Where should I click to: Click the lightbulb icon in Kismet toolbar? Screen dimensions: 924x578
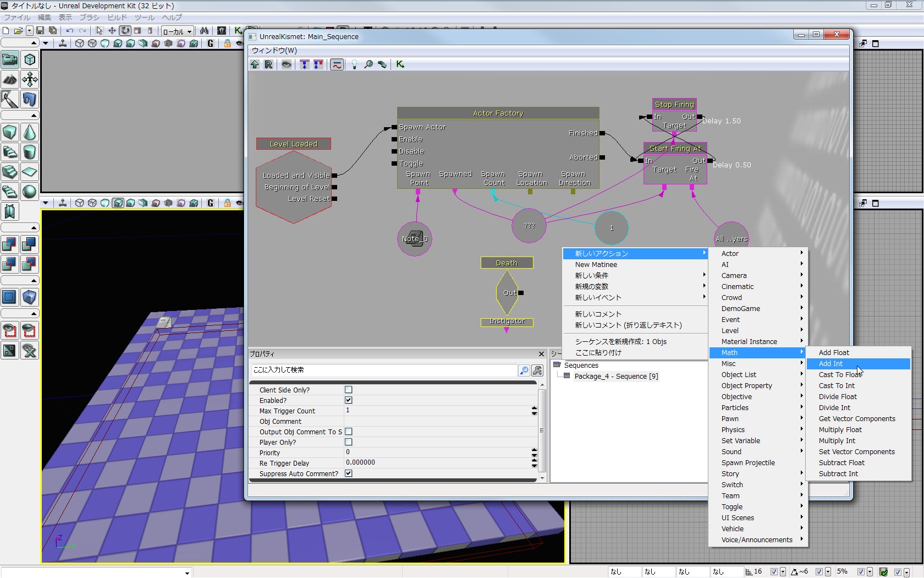click(354, 64)
